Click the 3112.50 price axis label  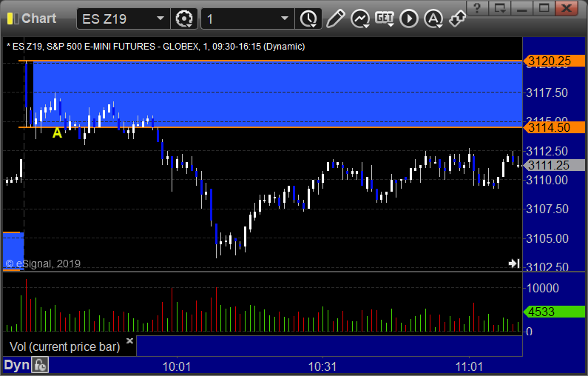(x=547, y=151)
